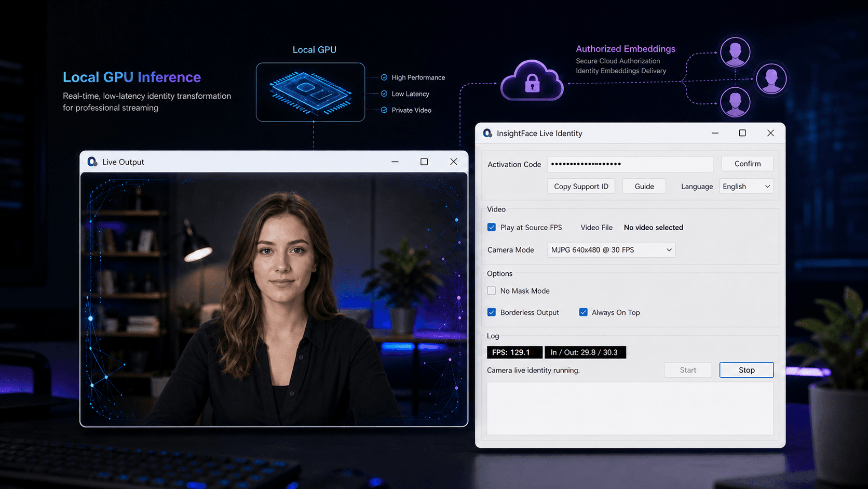Click the check icon beside Private Video
Image resolution: width=868 pixels, height=489 pixels.
coord(384,110)
